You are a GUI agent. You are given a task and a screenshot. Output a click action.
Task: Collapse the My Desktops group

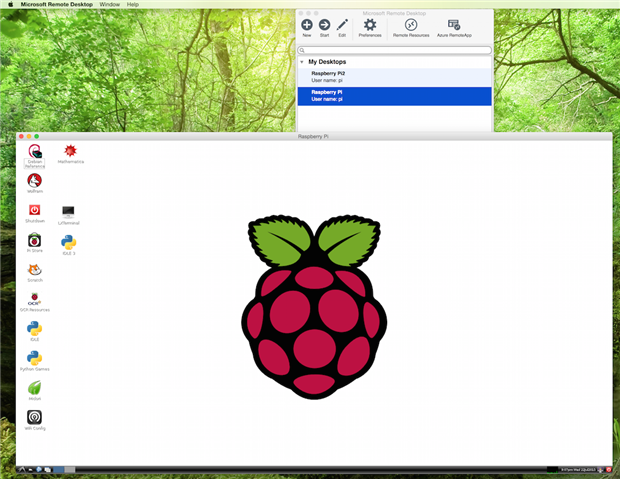click(302, 62)
